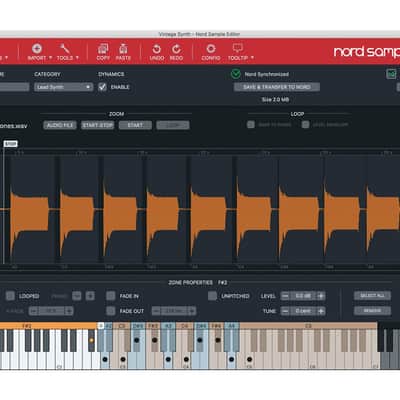Toggle the Dynamics Enable checkbox
The height and width of the screenshot is (400, 400).
(102, 87)
